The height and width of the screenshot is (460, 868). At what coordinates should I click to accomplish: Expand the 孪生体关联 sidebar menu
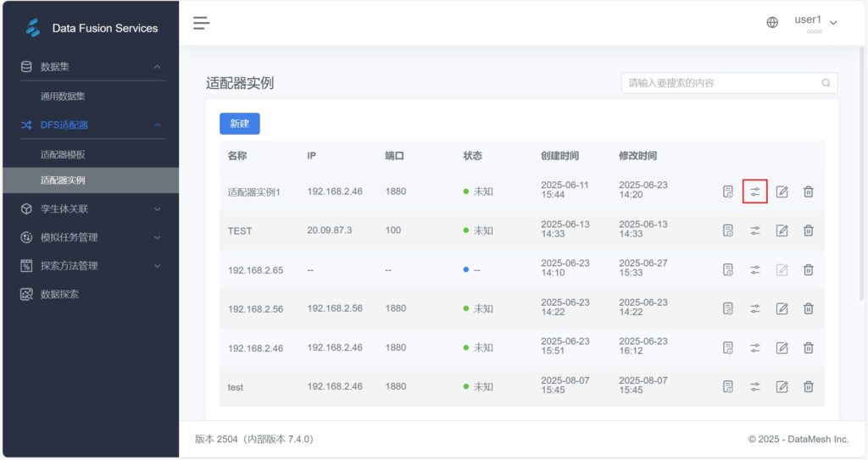point(91,208)
